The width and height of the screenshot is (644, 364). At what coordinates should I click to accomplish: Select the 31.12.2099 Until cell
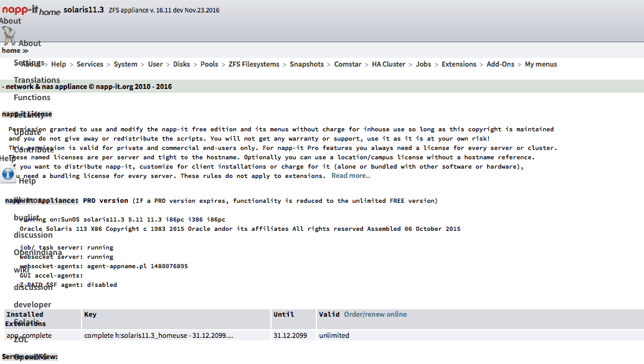293,335
